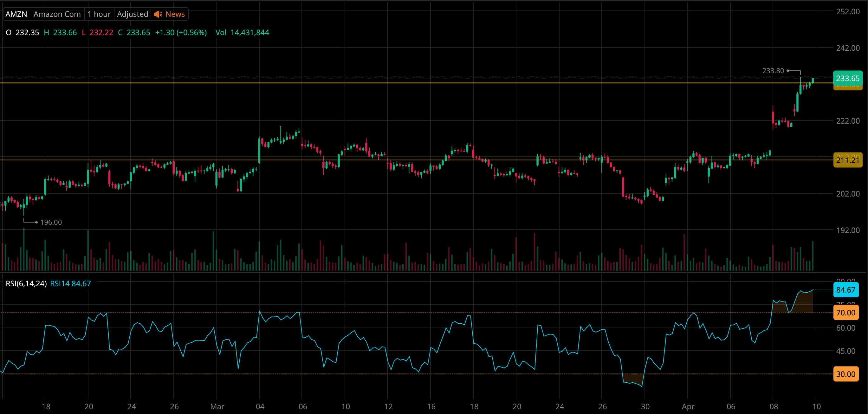Viewport: 868px width, 414px height.
Task: Click the Vol 14,431,844 volume readout
Action: pyautogui.click(x=242, y=33)
